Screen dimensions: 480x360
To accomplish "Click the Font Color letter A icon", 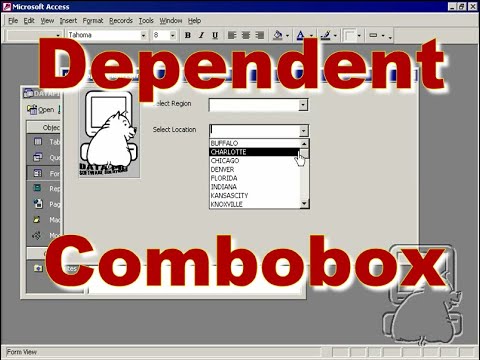I will pyautogui.click(x=301, y=35).
